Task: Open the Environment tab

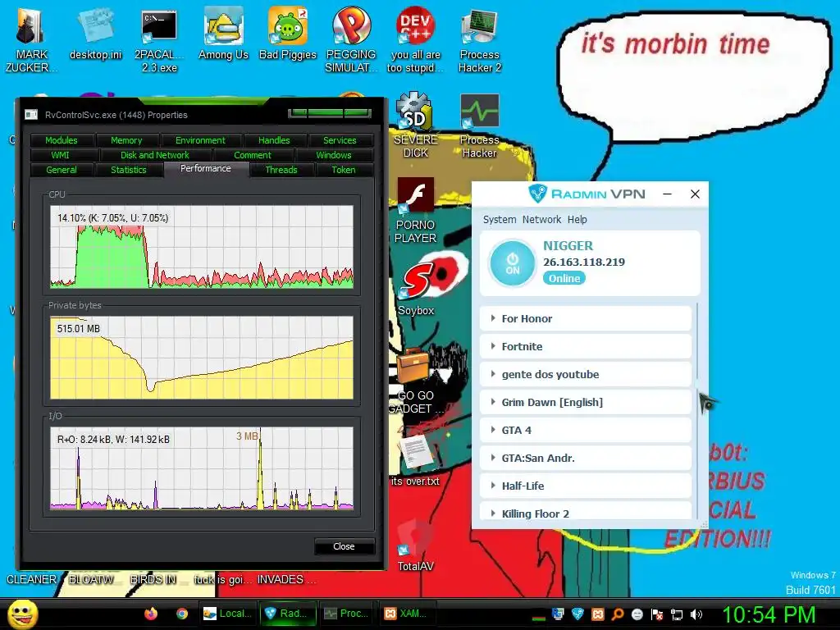Action: [x=201, y=140]
